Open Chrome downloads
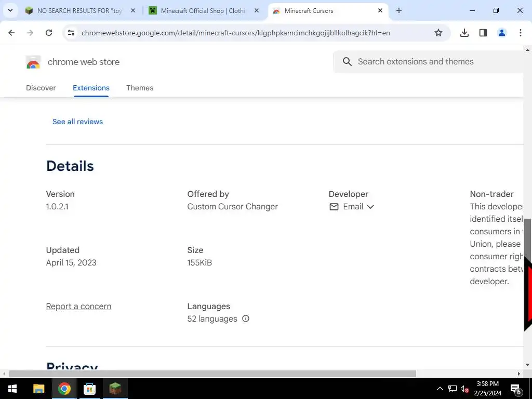The height and width of the screenshot is (399, 532). click(x=464, y=33)
